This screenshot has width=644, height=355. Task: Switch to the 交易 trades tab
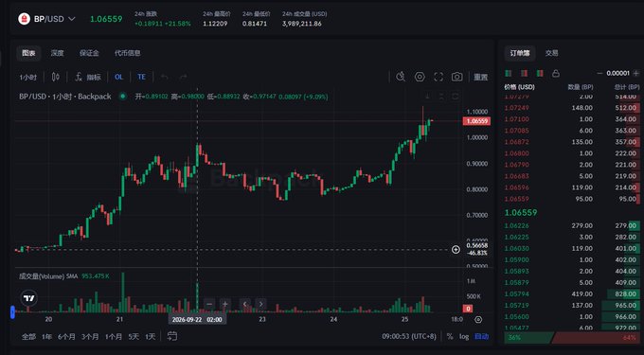tap(551, 53)
